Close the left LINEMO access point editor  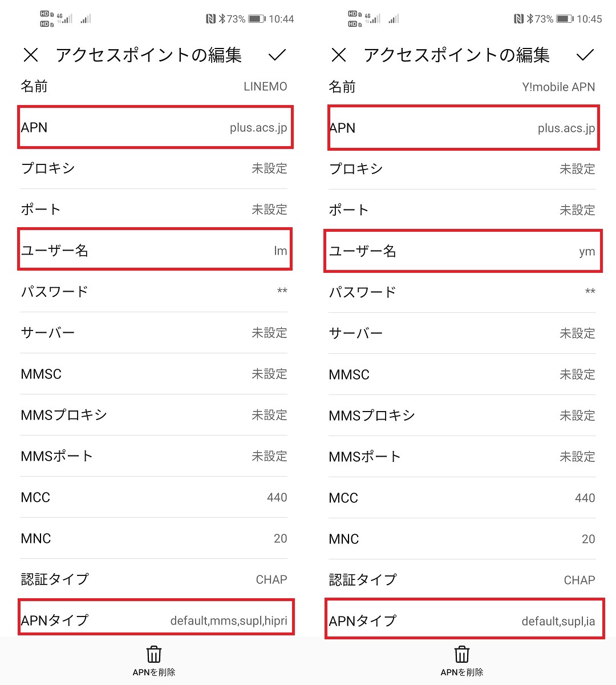coord(31,55)
